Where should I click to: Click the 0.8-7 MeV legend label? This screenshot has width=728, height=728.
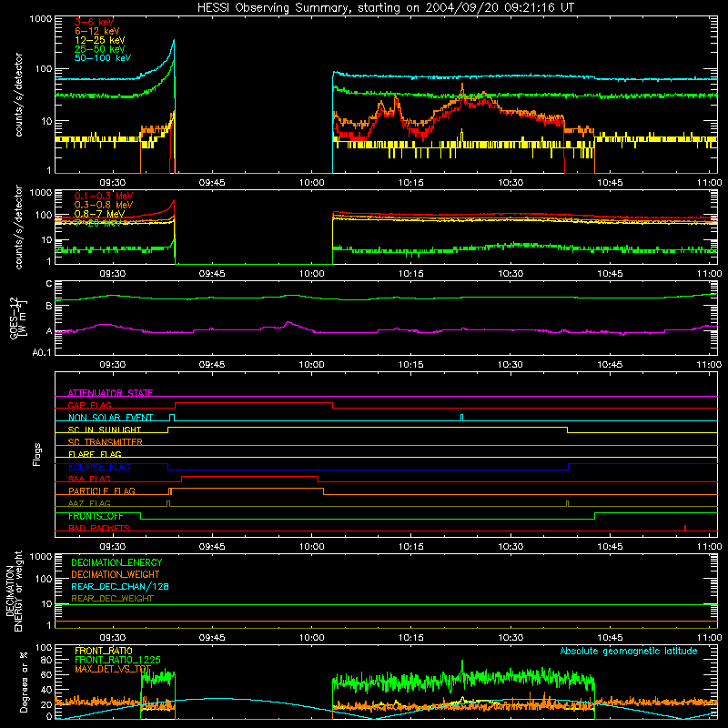99,214
